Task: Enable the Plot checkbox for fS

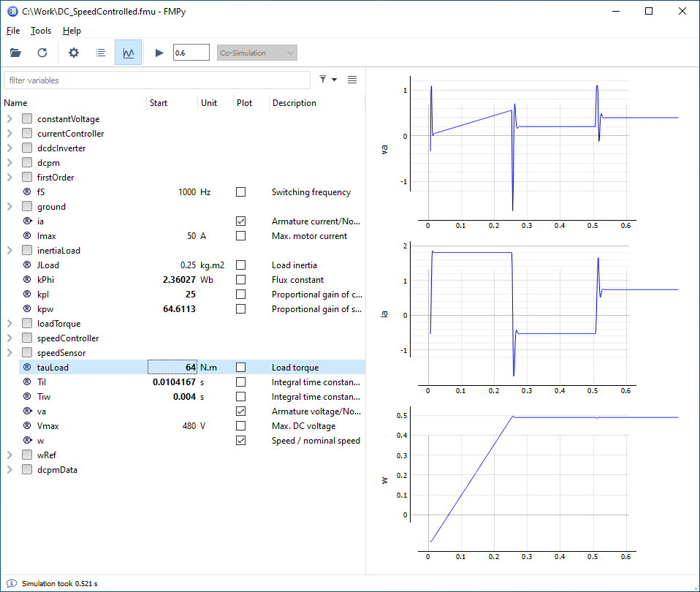Action: click(x=241, y=191)
